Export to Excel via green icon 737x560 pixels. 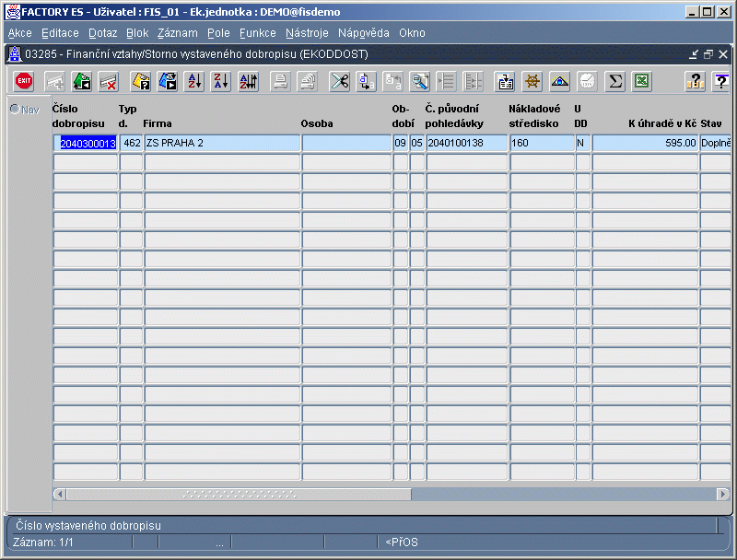coord(641,81)
